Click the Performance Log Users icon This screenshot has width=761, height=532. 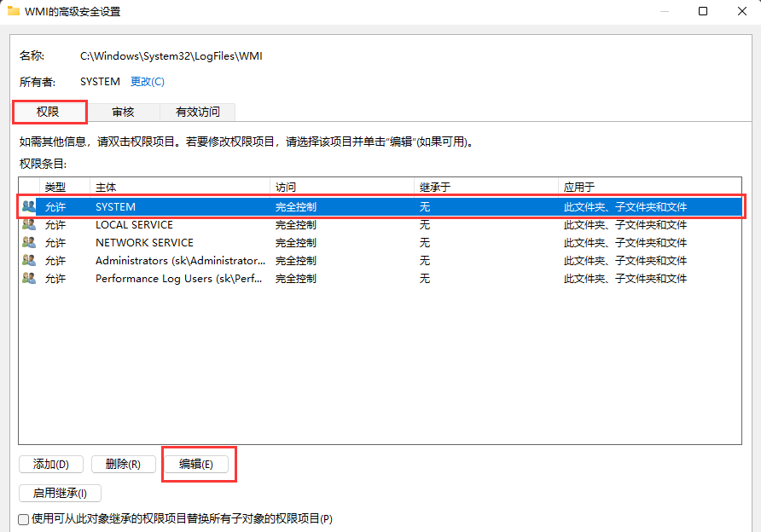point(29,279)
